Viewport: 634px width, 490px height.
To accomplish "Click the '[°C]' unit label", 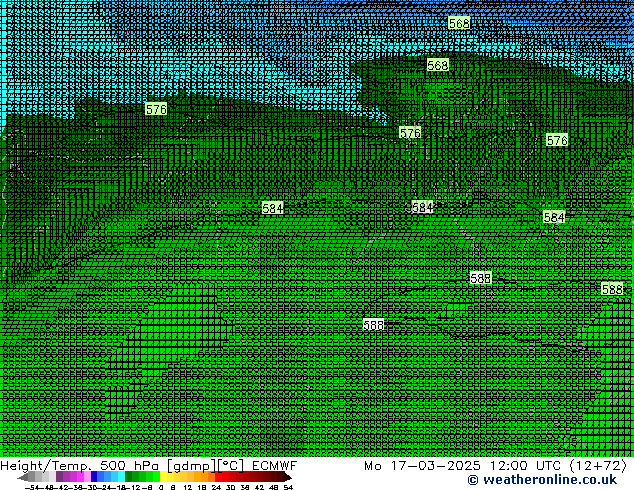I will pos(231,466).
